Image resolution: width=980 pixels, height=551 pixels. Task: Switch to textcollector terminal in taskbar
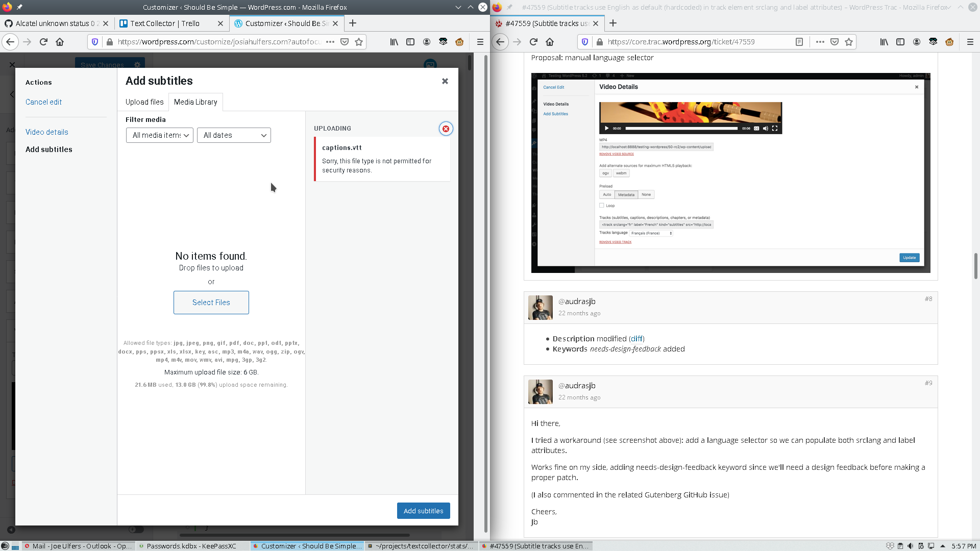tap(421, 546)
